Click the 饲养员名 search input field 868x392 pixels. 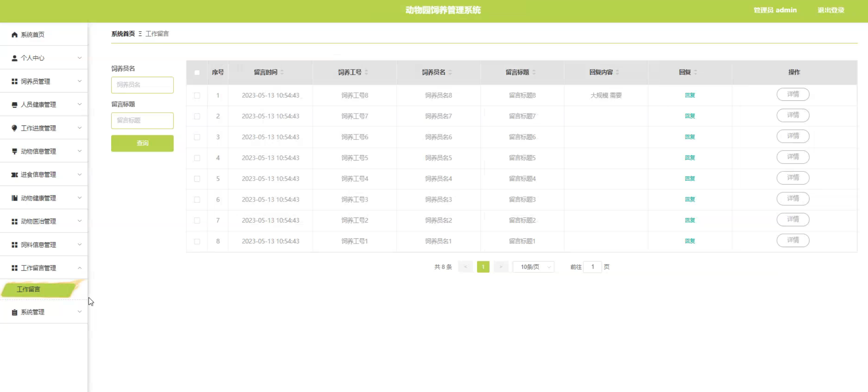(x=142, y=85)
